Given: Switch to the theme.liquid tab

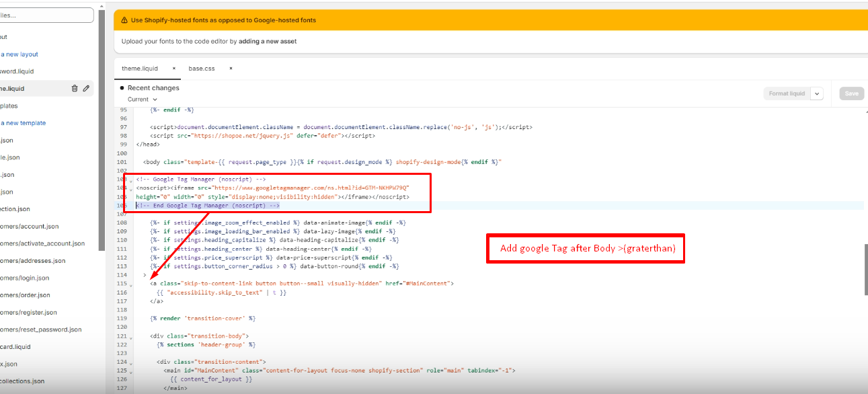Looking at the screenshot, I should click(140, 69).
